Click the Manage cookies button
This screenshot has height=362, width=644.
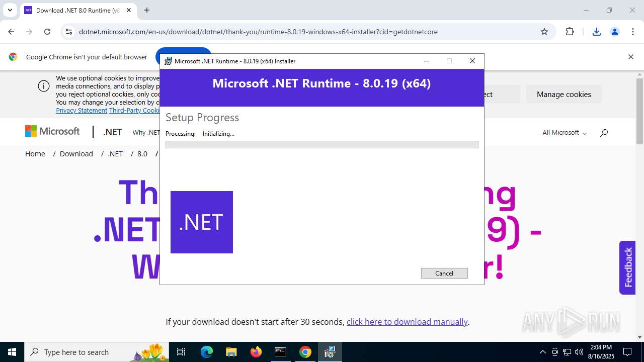pyautogui.click(x=563, y=94)
